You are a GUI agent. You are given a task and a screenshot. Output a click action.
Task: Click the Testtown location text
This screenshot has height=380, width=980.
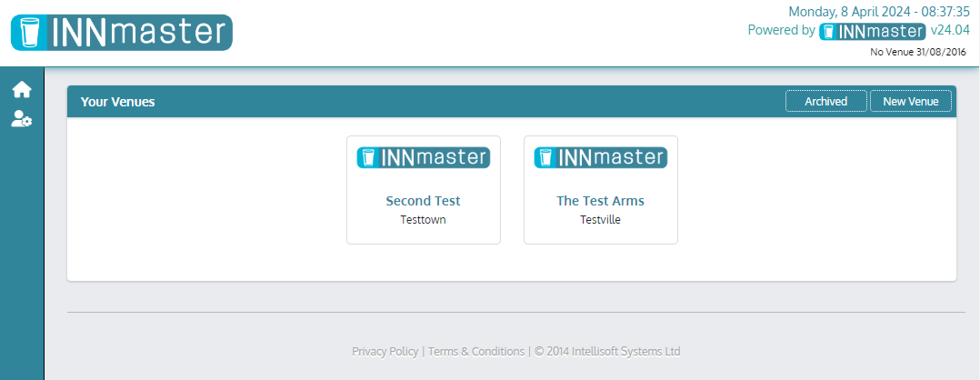click(x=423, y=220)
